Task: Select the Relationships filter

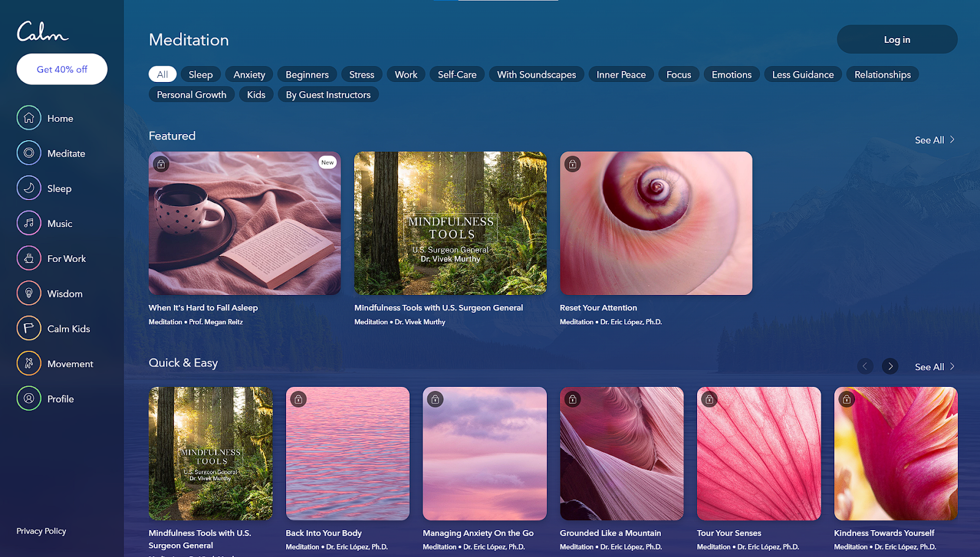Action: click(x=883, y=74)
